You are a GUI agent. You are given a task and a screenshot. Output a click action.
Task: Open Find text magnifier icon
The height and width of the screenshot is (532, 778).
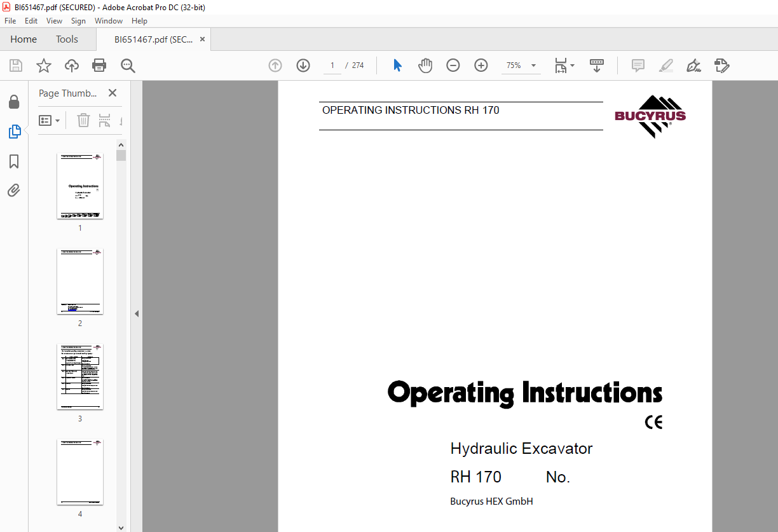point(128,65)
